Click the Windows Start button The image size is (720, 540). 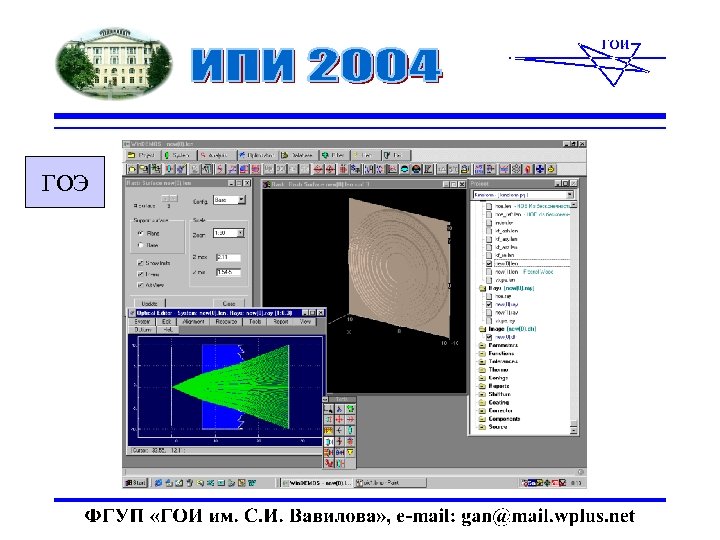[135, 483]
